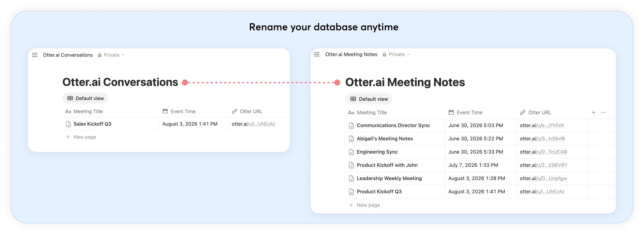
Task: Open the Product Kickoff Q3 row title
Action: [379, 191]
